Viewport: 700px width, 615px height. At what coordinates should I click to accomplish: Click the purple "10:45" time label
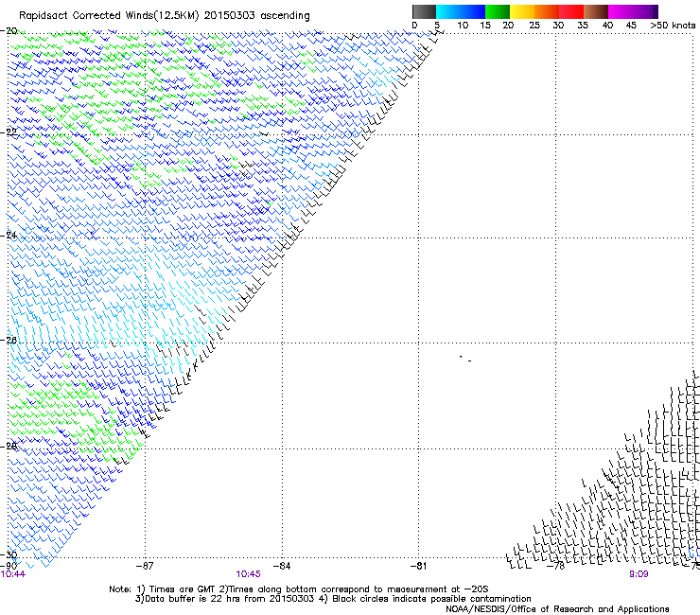point(248,574)
